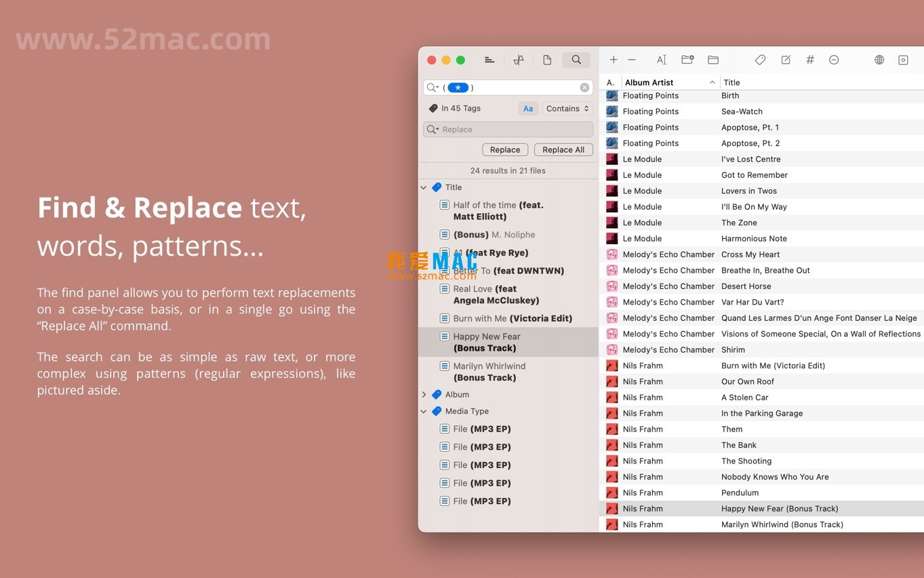
Task: Select the hash/track number toolbar icon
Action: (809, 60)
